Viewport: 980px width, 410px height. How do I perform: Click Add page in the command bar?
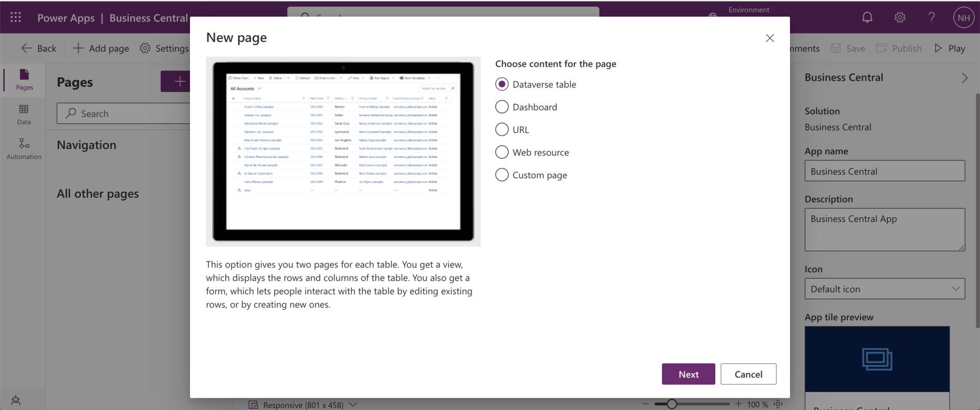[101, 48]
